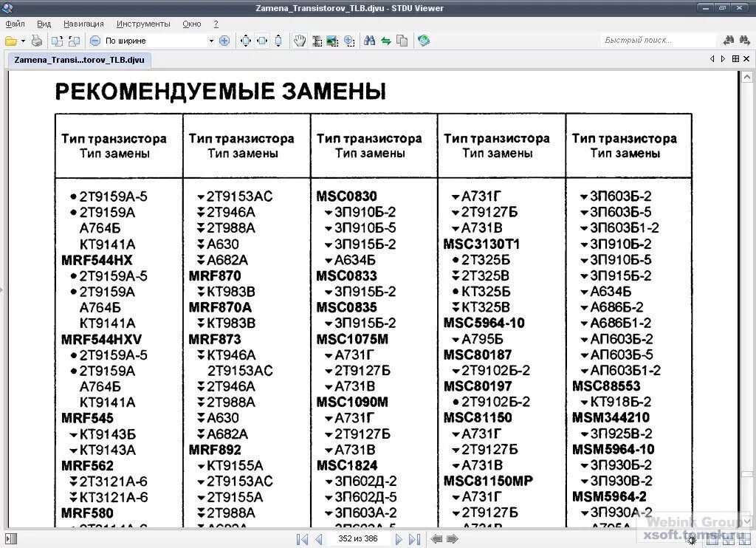Viewport: 756px width, 548px height.
Task: Activate the image selection tool
Action: pyautogui.click(x=332, y=41)
